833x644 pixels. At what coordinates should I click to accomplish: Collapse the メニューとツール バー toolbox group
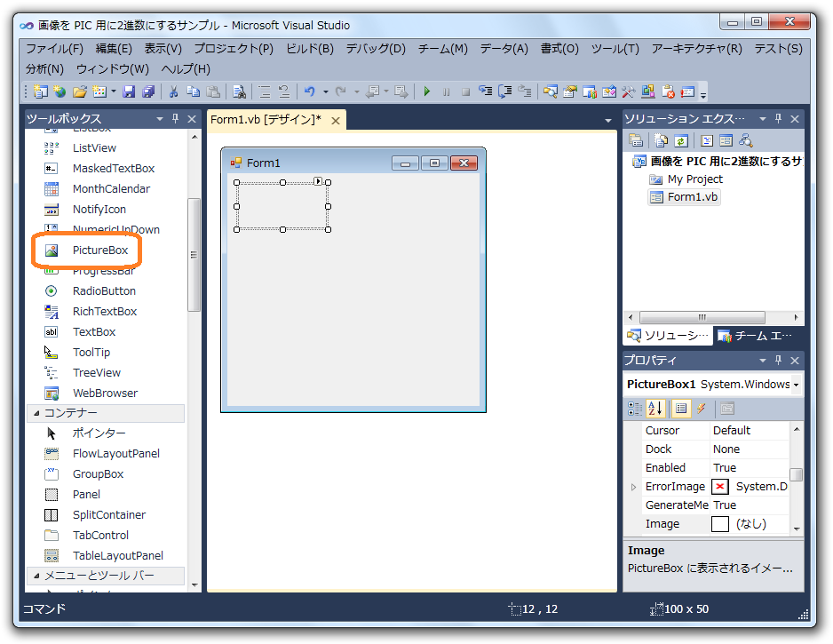tap(36, 576)
